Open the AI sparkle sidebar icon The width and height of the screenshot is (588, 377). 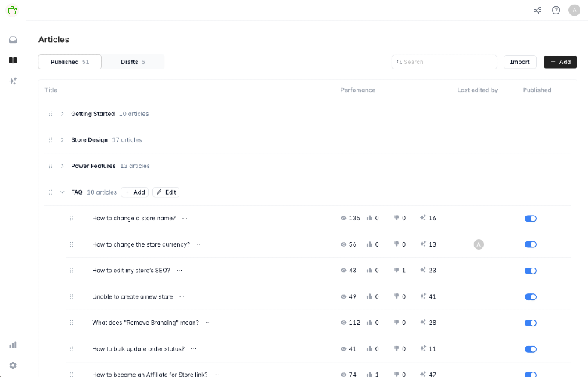pos(13,81)
